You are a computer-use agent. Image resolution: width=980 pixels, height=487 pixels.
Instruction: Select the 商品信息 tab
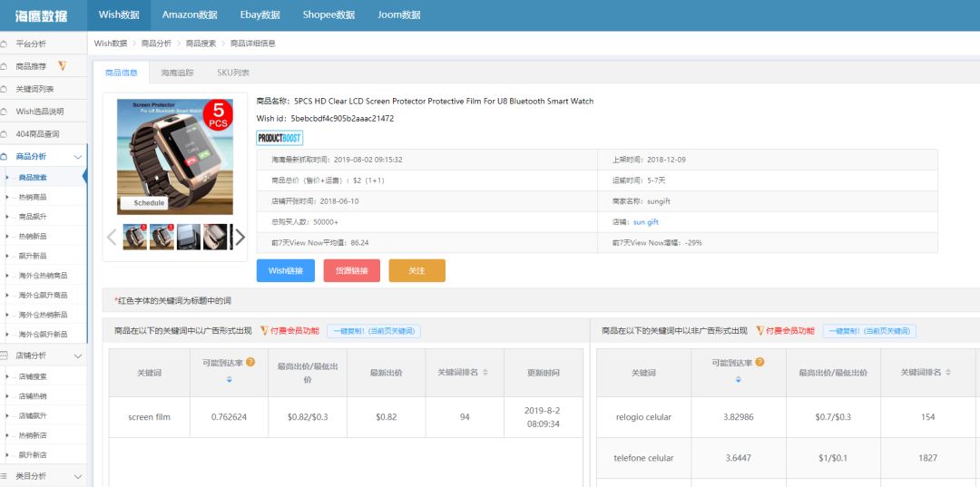(122, 73)
